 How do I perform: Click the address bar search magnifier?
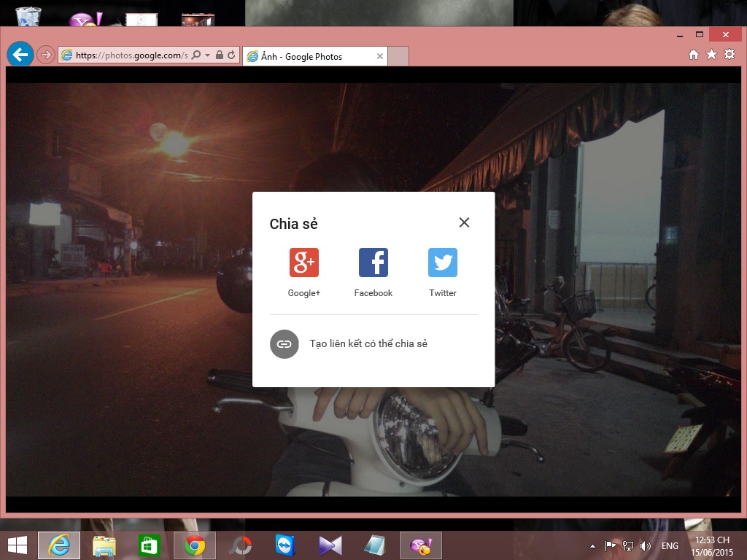tap(196, 55)
